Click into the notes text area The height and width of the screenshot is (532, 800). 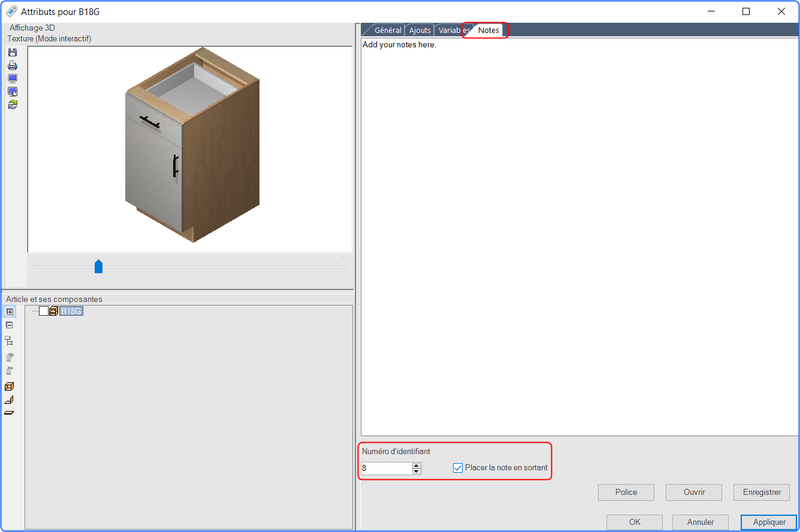coord(579,237)
